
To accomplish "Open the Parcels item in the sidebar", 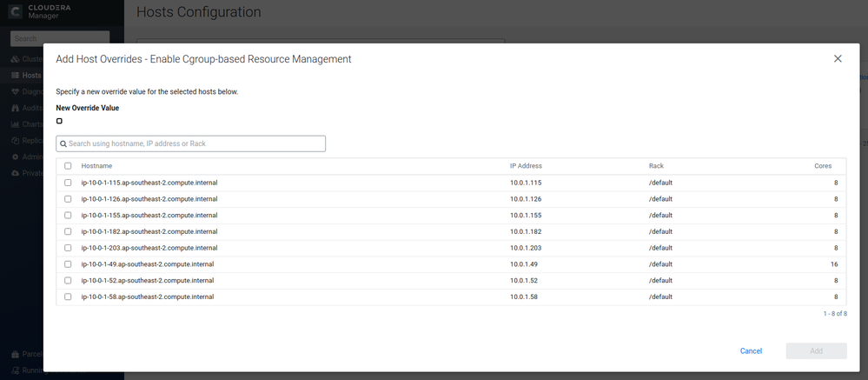I will point(27,354).
